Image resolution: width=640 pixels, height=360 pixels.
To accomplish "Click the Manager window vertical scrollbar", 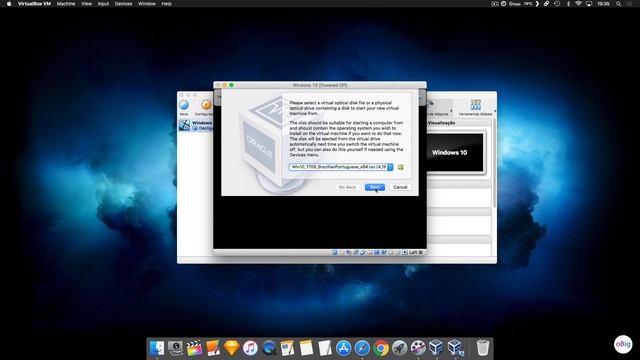I will pos(494,163).
